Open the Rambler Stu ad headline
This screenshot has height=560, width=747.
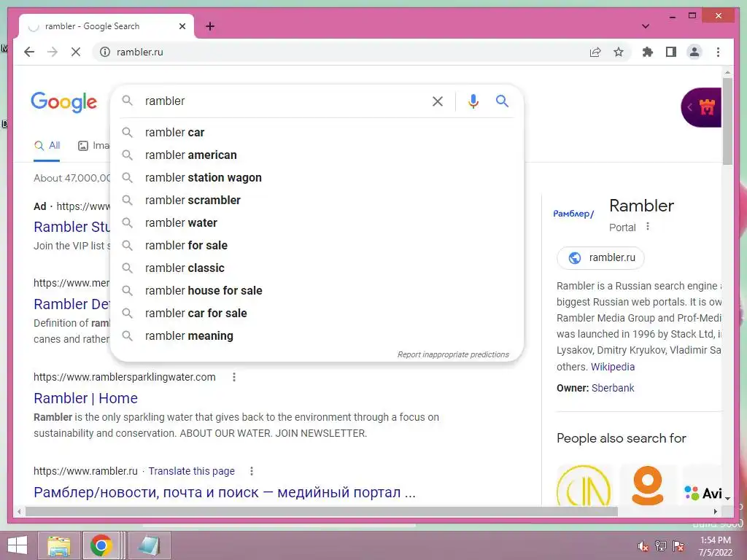tap(71, 227)
